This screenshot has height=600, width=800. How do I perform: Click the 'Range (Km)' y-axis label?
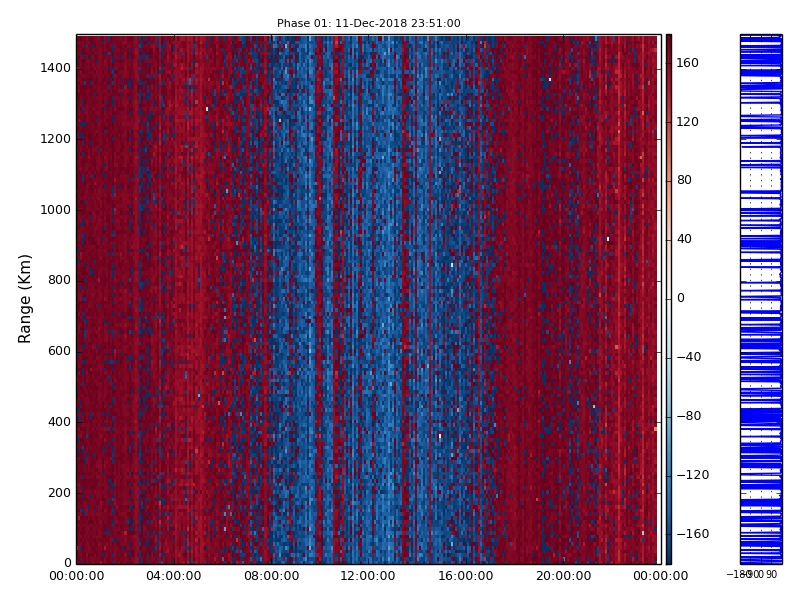pyautogui.click(x=24, y=299)
